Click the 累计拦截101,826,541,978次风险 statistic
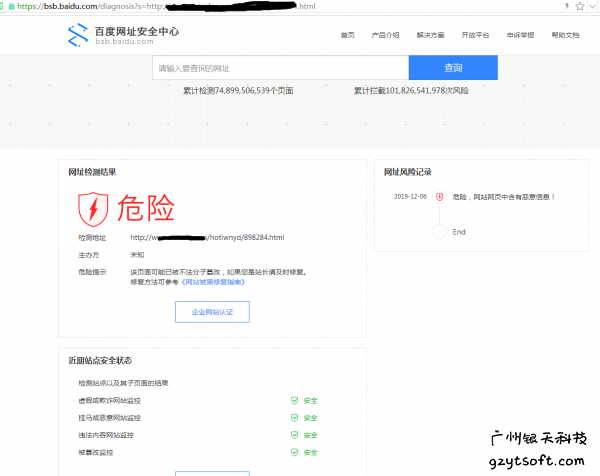 (x=411, y=91)
